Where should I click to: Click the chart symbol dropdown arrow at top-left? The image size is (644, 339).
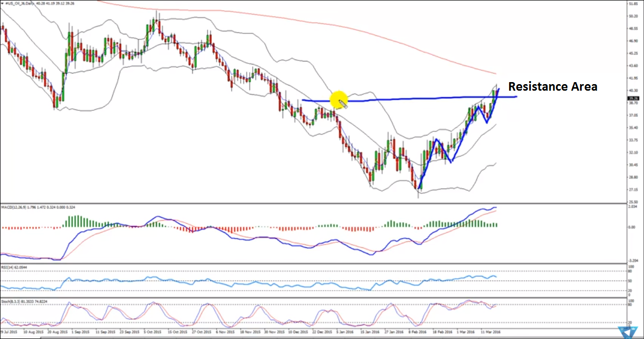(x=2, y=3)
